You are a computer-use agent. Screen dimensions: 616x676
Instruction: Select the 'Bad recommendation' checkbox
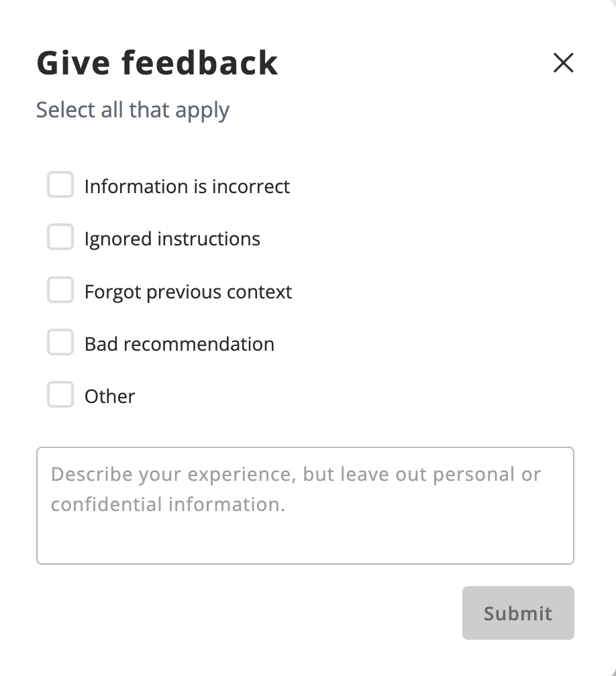60,343
